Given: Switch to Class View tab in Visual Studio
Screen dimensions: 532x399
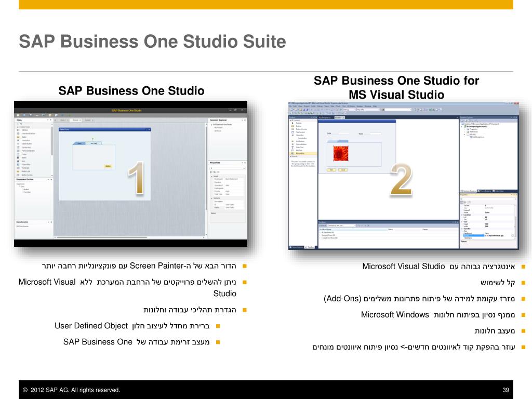Looking at the screenshot, I should click(499, 191).
